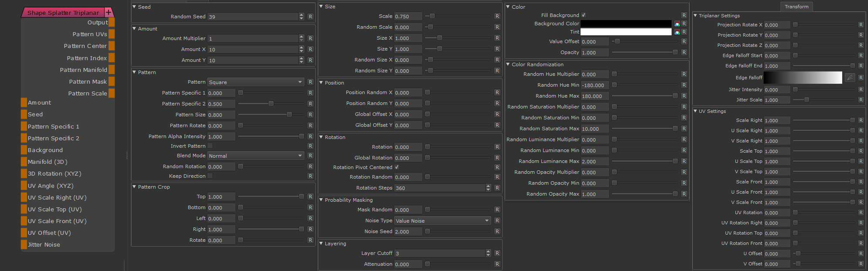Switch to the Transform tab
The height and width of the screenshot is (271, 868).
tap(796, 7)
